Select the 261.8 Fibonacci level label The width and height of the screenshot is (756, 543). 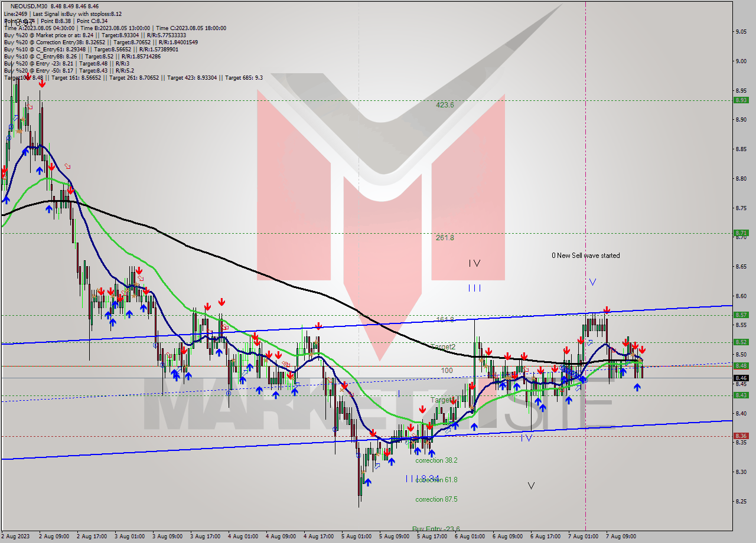(445, 238)
